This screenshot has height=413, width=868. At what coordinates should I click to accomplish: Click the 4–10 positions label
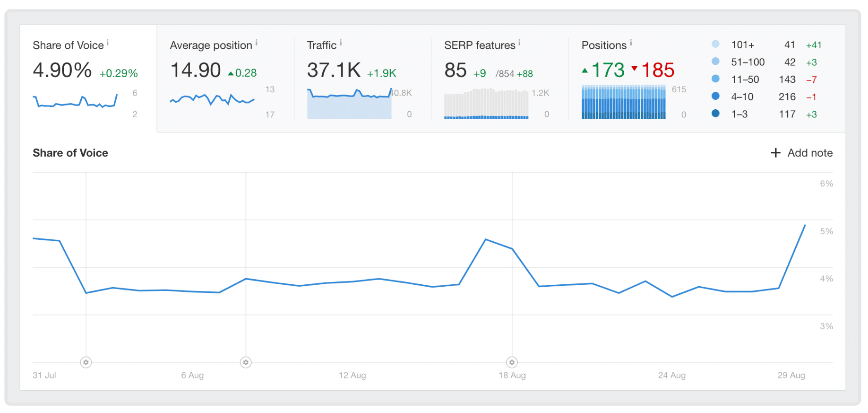tap(742, 97)
